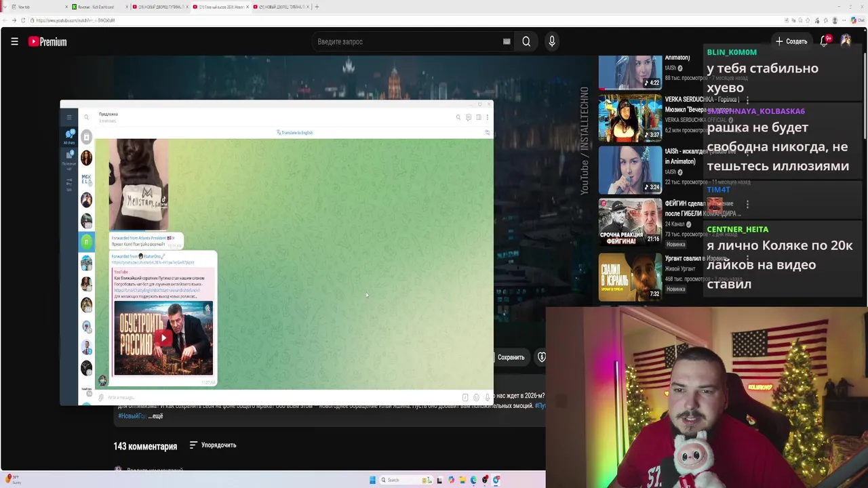Record voice message microphone in Telegram
Screen dimensions: 868x488
tap(487, 397)
